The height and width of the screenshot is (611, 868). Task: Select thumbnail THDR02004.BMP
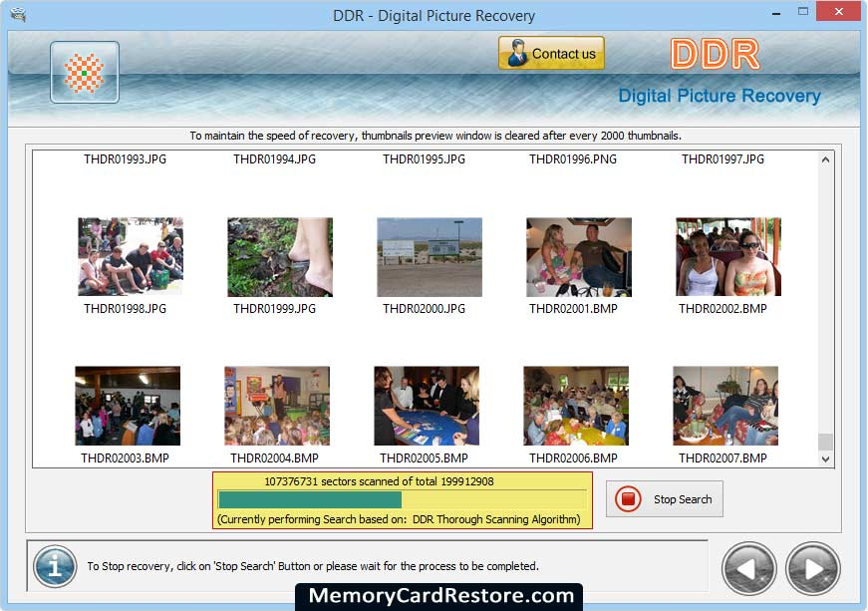[x=277, y=406]
